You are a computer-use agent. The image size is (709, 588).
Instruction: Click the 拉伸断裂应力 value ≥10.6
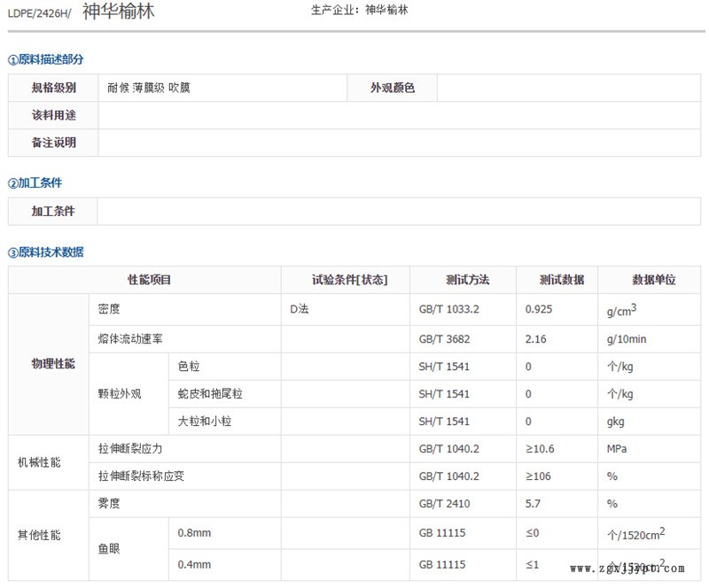coord(541,449)
